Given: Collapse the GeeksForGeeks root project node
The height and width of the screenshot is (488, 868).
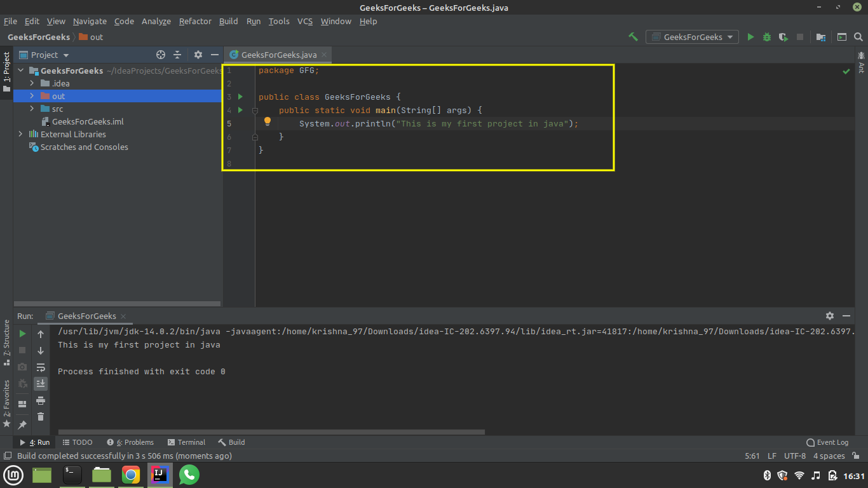Looking at the screenshot, I should [21, 71].
